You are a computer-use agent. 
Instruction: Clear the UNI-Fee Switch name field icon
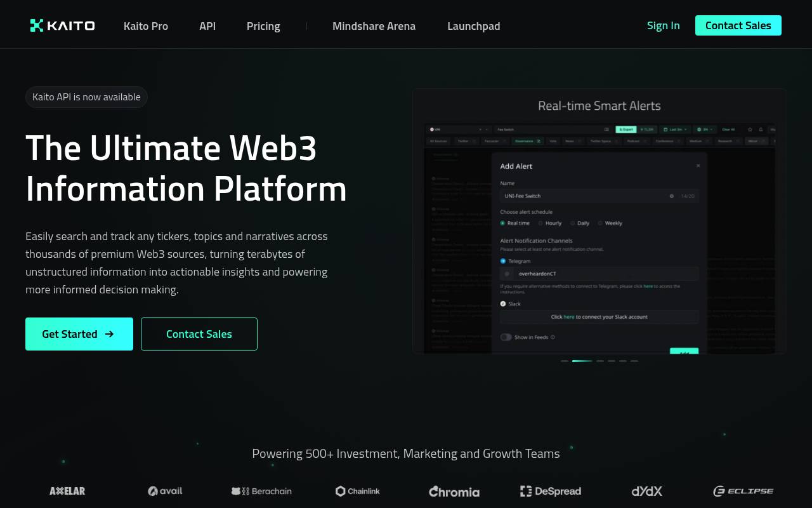coord(672,196)
